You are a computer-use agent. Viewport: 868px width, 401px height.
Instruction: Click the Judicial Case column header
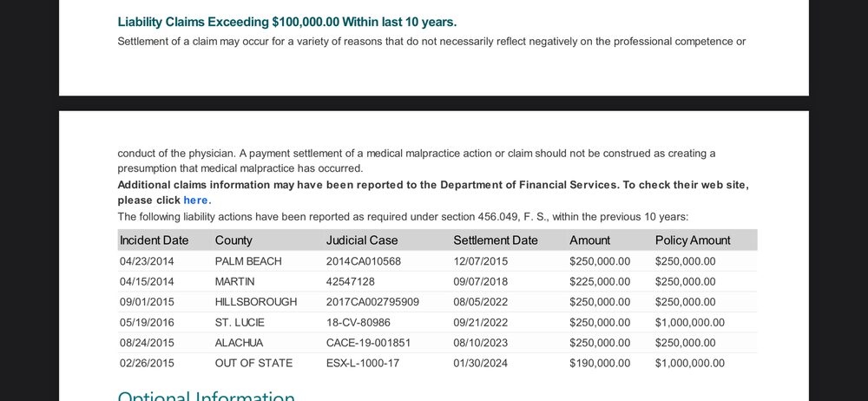[x=361, y=240]
